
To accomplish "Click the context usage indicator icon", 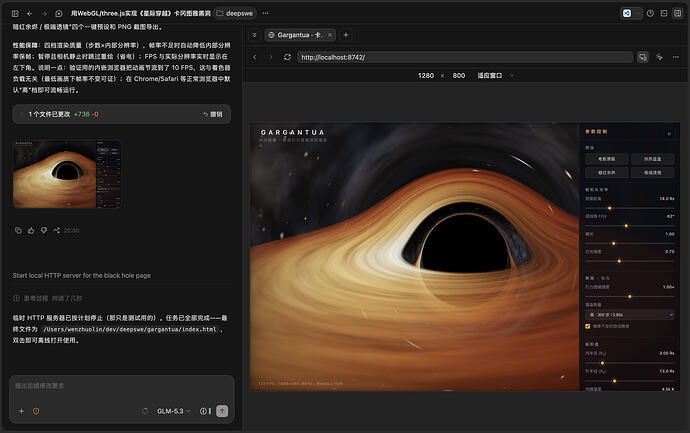I will (x=206, y=411).
